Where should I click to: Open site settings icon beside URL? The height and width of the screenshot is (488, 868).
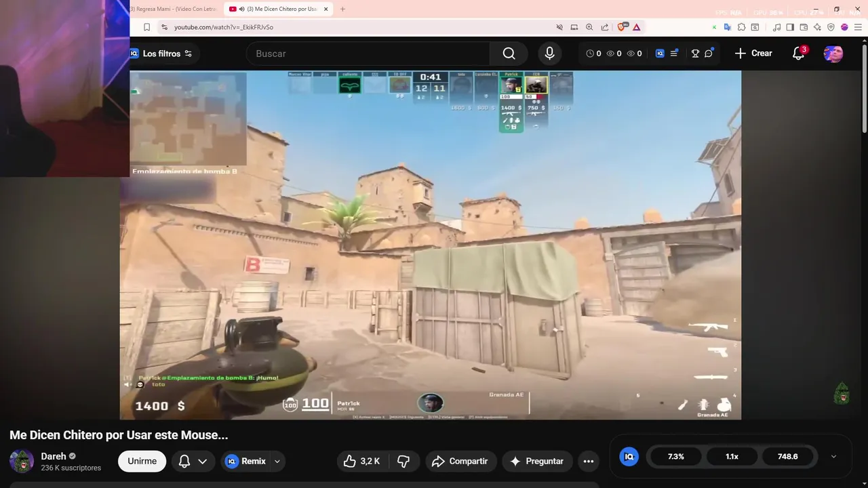point(163,27)
